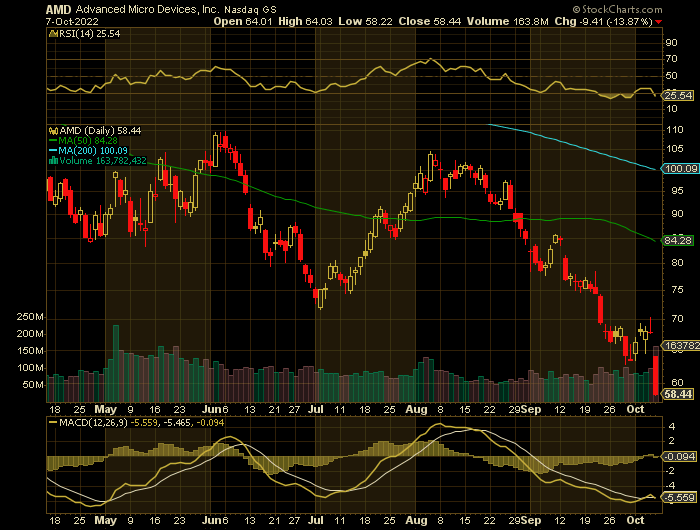Screen dimensions: 700x530
Task: Click the 'MACD(12,26,9)' legend label
Action: [93, 422]
